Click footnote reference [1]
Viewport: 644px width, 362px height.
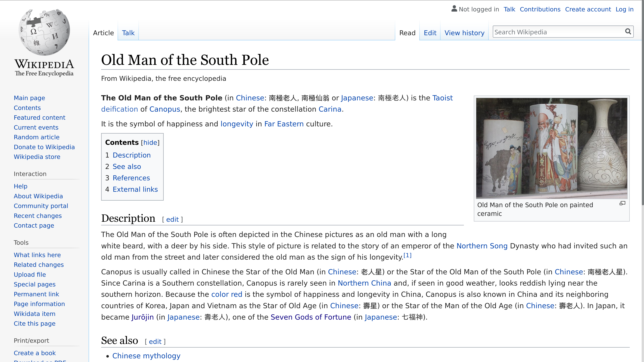pos(408,255)
